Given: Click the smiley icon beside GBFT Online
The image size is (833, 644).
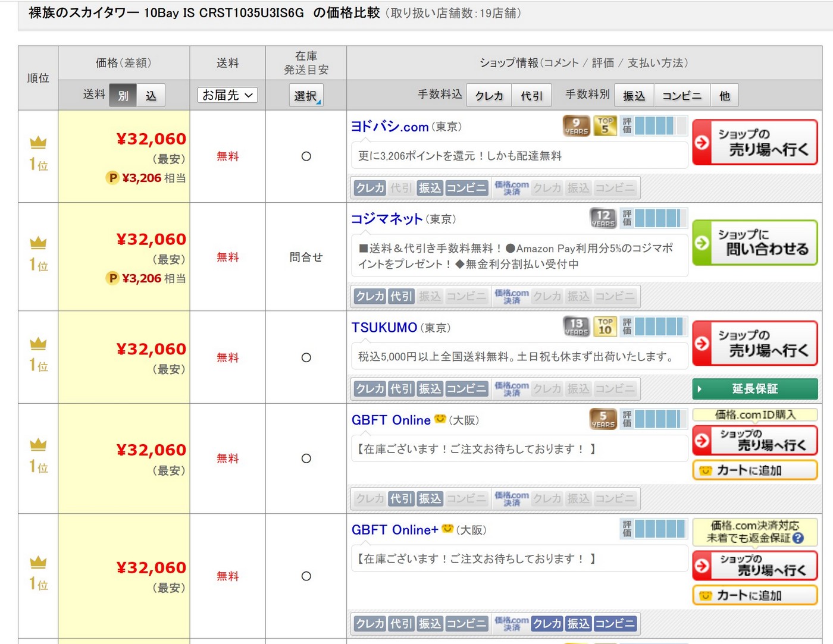Looking at the screenshot, I should pyautogui.click(x=440, y=419).
